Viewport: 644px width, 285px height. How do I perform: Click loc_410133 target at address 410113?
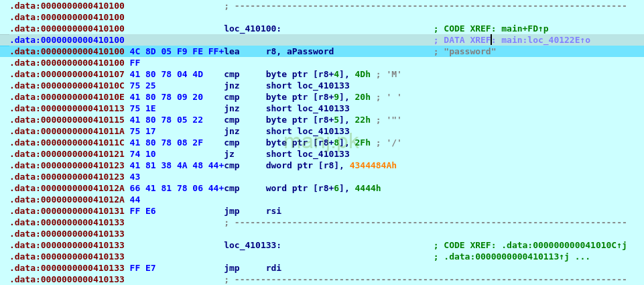click(x=324, y=109)
